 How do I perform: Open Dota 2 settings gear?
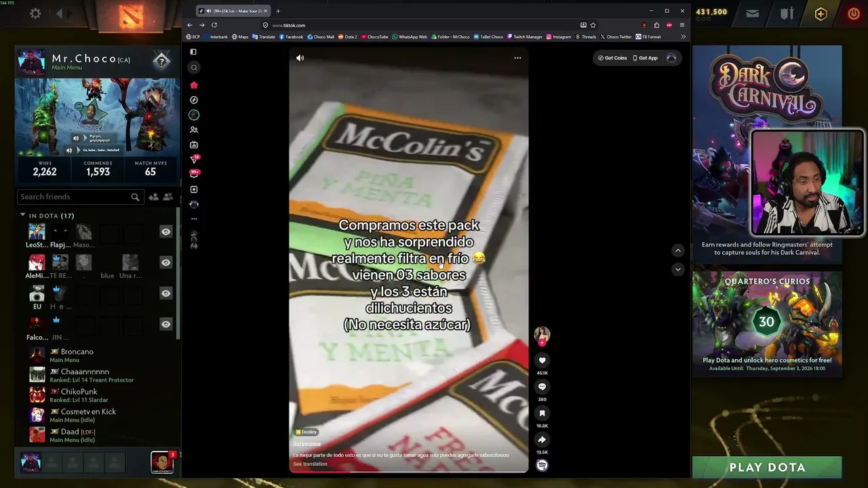[x=35, y=14]
